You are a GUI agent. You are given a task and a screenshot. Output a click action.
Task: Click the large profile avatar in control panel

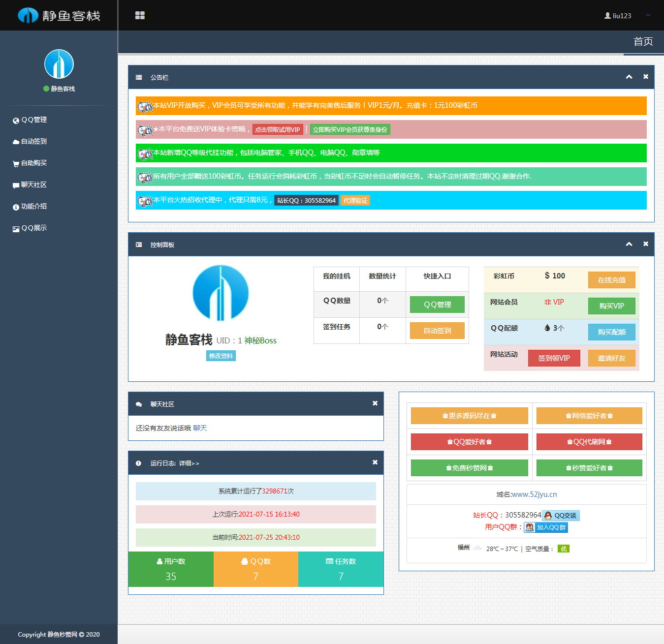point(221,293)
